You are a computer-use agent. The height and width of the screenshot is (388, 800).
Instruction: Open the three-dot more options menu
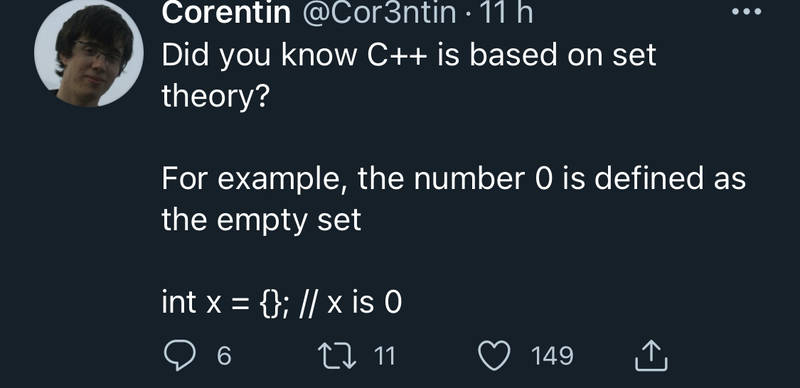click(746, 11)
